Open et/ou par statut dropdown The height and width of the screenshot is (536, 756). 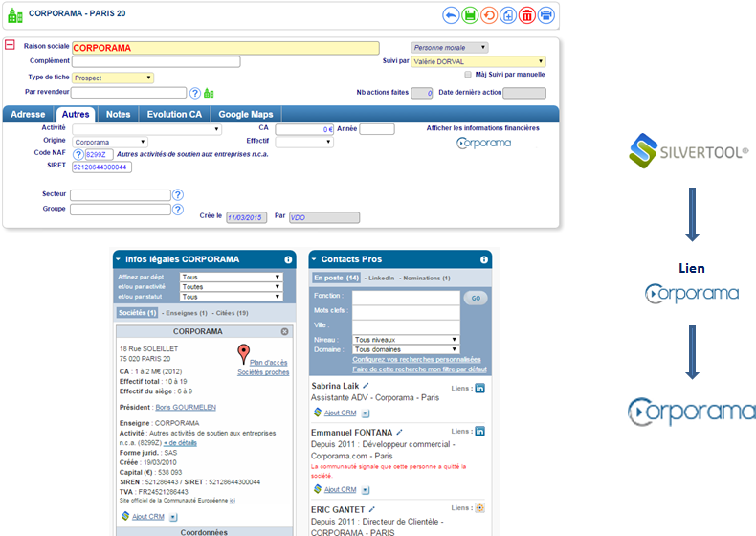(231, 296)
